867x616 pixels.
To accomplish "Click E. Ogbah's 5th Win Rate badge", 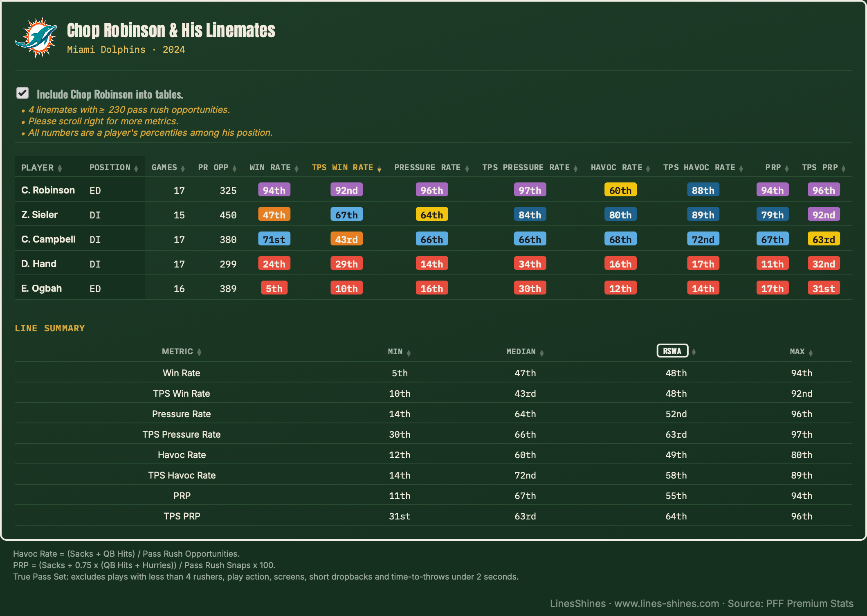I will coord(274,288).
